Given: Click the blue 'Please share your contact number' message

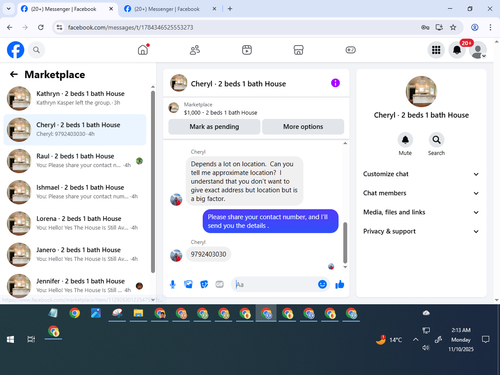Looking at the screenshot, I should point(270,221).
